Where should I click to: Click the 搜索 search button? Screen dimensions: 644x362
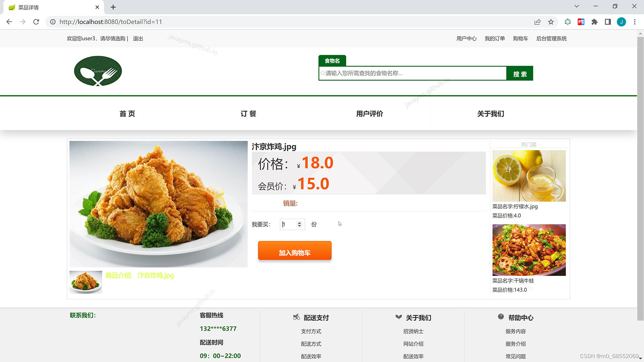coord(520,74)
